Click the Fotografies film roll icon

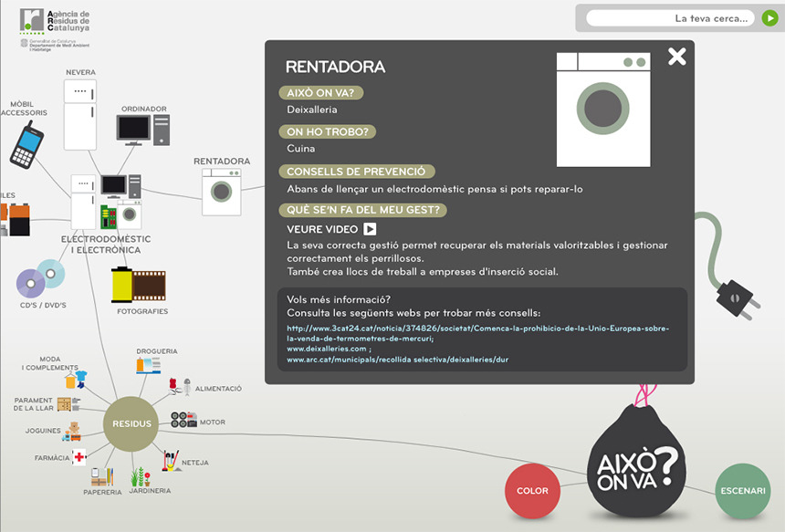(x=138, y=285)
